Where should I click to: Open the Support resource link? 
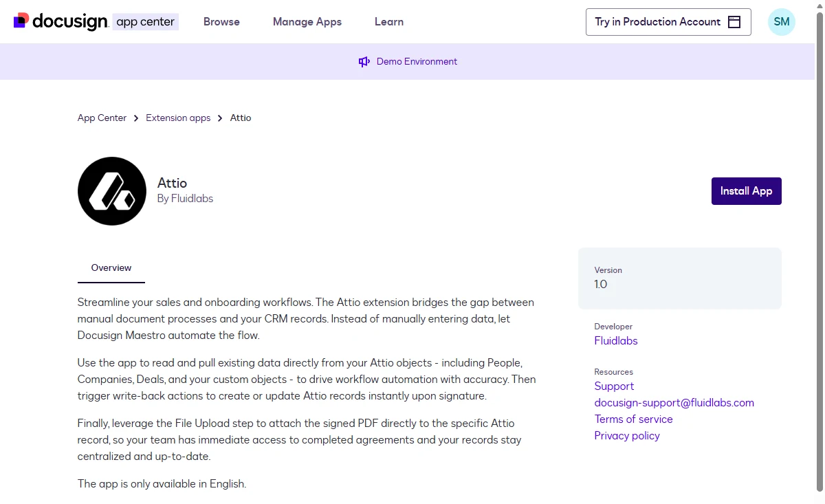(x=614, y=386)
